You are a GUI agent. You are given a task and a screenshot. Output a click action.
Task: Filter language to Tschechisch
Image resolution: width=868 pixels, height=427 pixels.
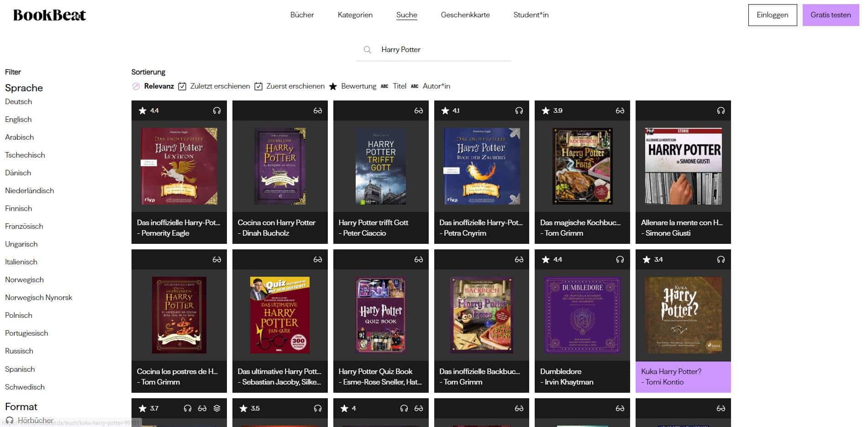(25, 155)
